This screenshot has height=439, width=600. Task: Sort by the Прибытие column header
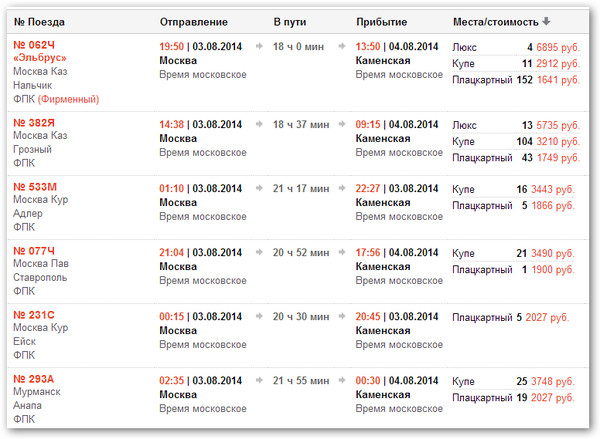click(x=381, y=21)
